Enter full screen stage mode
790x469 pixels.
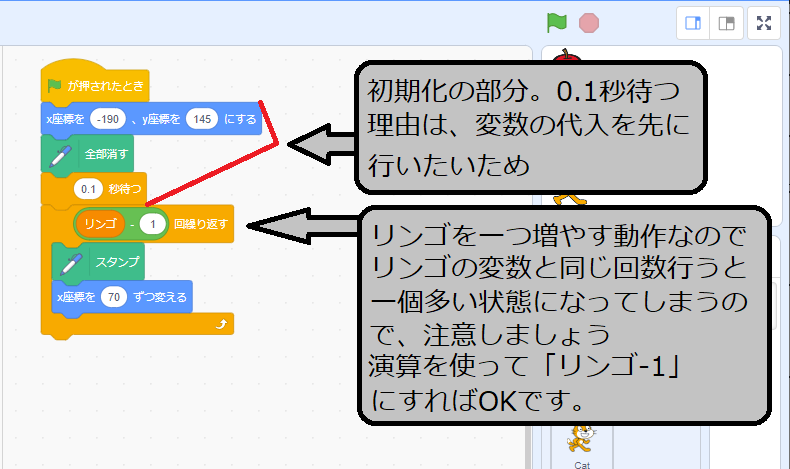point(764,23)
